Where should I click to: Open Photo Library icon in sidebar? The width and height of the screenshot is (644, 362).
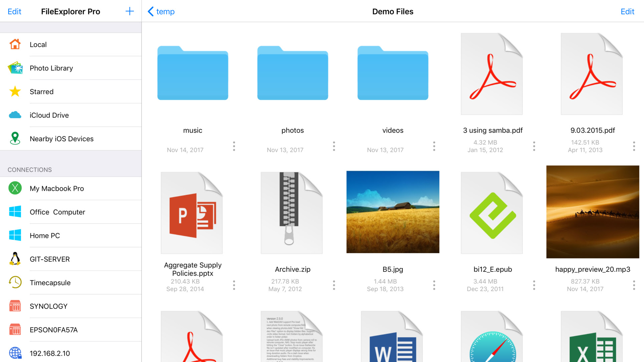tap(15, 68)
